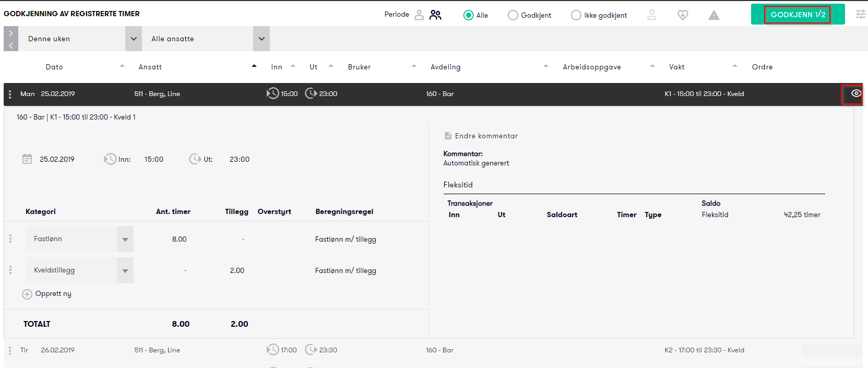Click the calendar icon beside 25.02.2019
The width and height of the screenshot is (868, 368).
point(27,159)
